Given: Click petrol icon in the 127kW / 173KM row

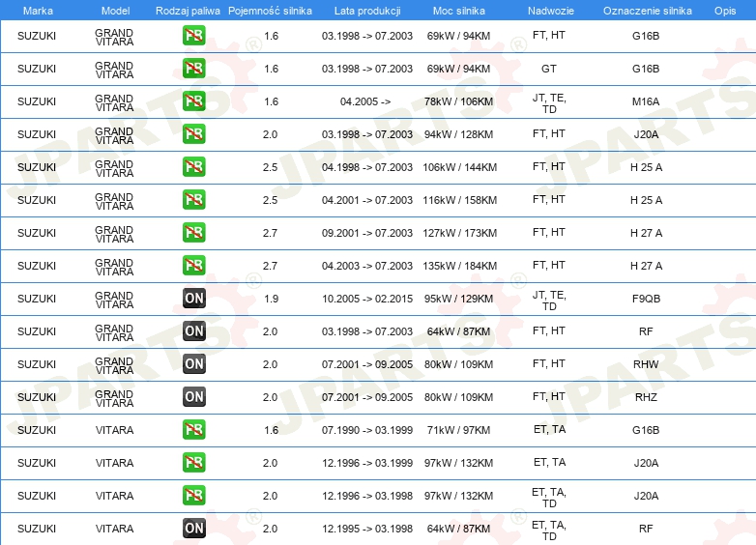Looking at the screenshot, I should pos(193,232).
